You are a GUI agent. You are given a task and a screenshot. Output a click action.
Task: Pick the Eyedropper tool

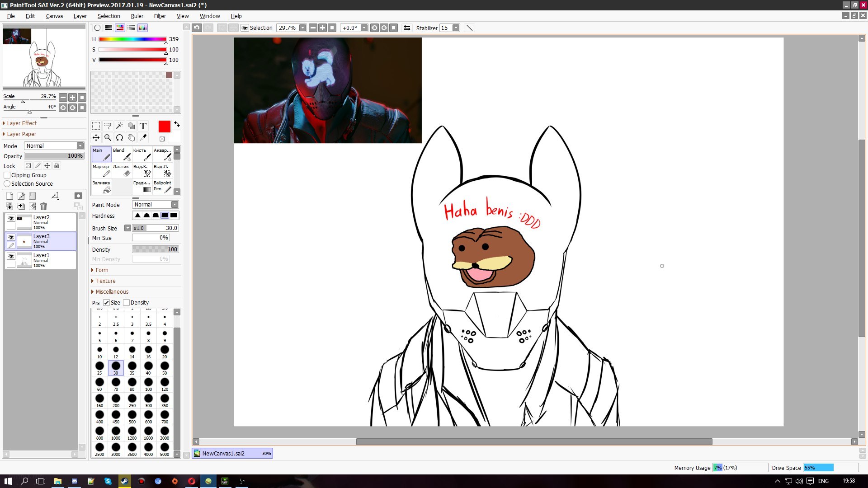(143, 138)
